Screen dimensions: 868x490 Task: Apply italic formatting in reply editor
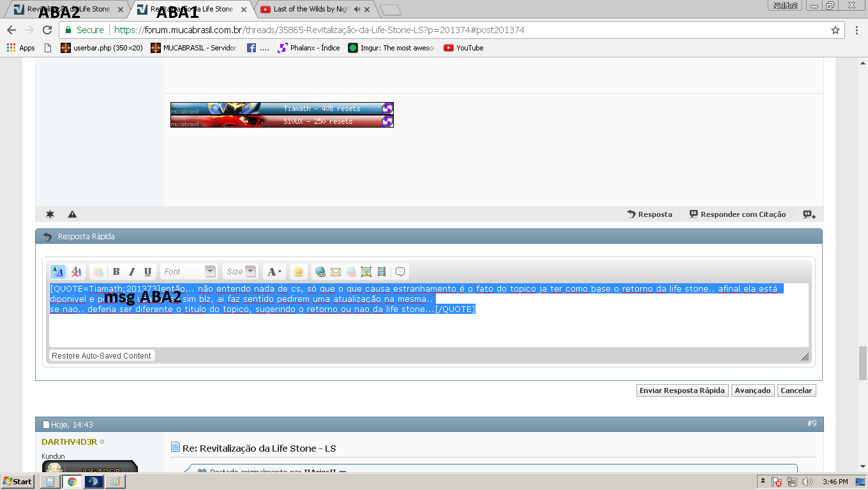pos(132,272)
